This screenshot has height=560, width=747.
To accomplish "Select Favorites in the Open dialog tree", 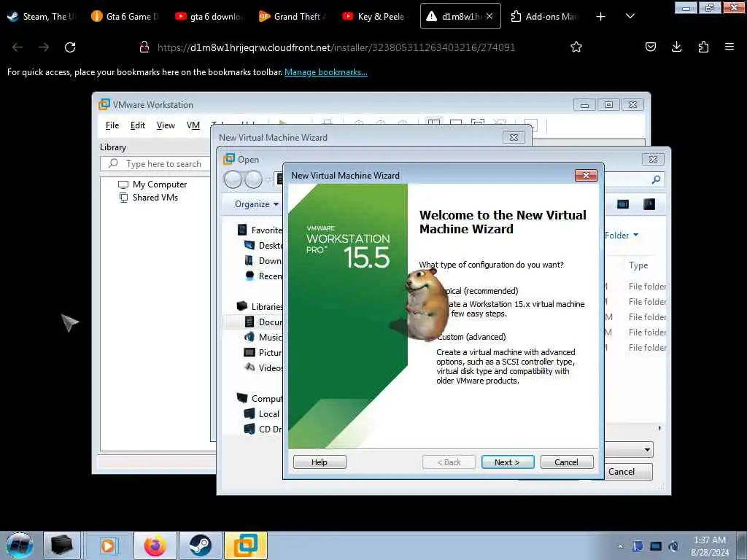I will tap(260, 230).
